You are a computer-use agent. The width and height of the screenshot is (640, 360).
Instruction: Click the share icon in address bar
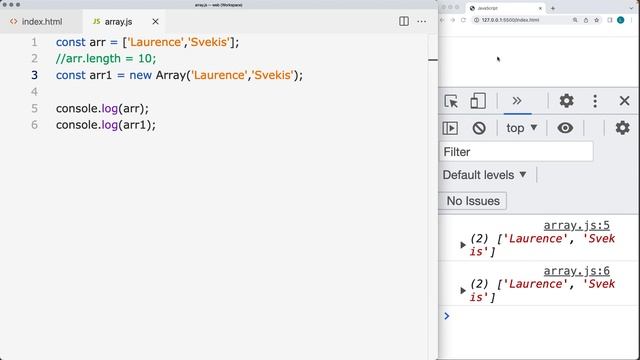(586, 20)
